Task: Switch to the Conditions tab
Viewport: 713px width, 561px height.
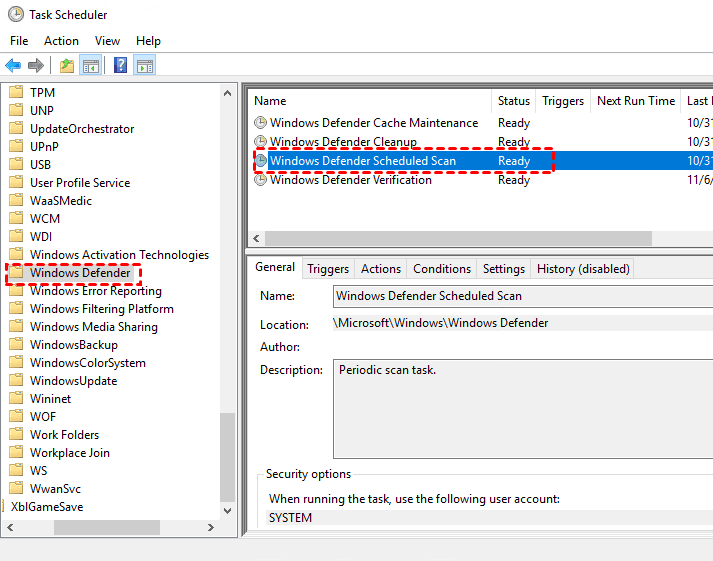Action: 442,269
